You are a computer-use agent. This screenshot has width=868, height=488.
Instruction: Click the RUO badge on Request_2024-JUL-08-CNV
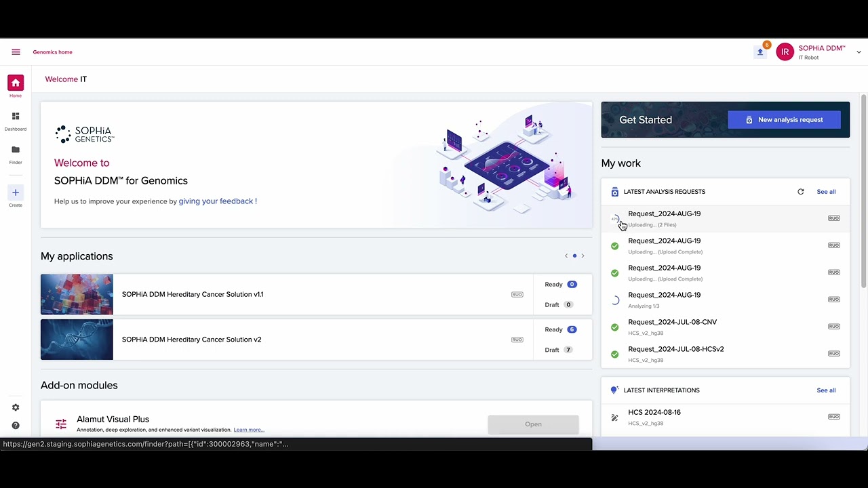click(x=834, y=327)
